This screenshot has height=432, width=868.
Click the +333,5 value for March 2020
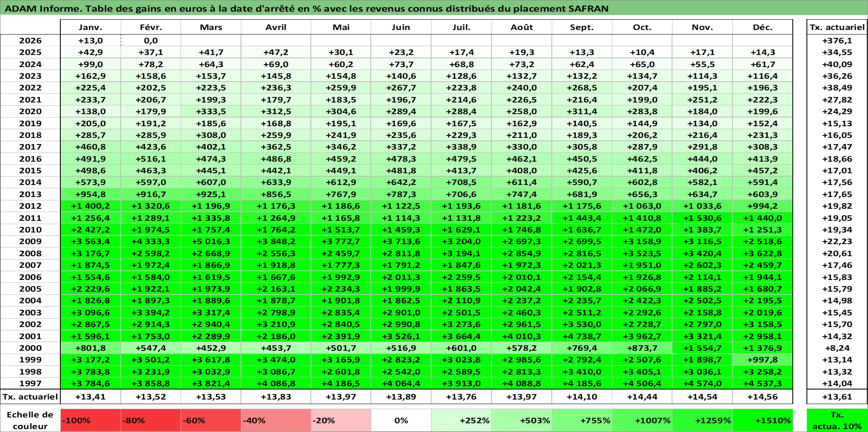[x=211, y=111]
